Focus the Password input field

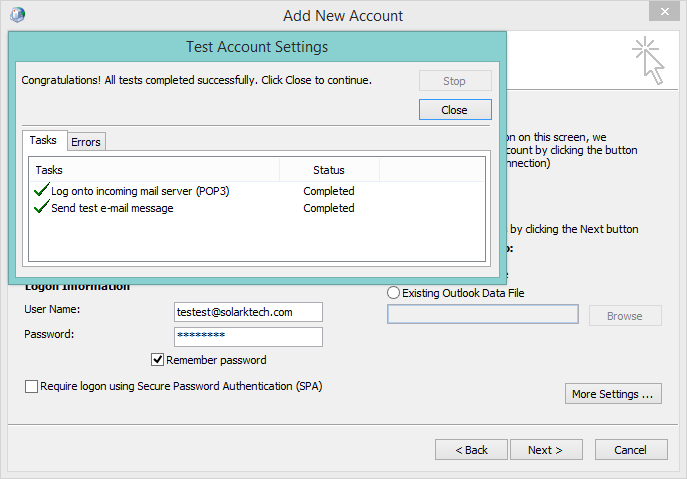coord(248,336)
